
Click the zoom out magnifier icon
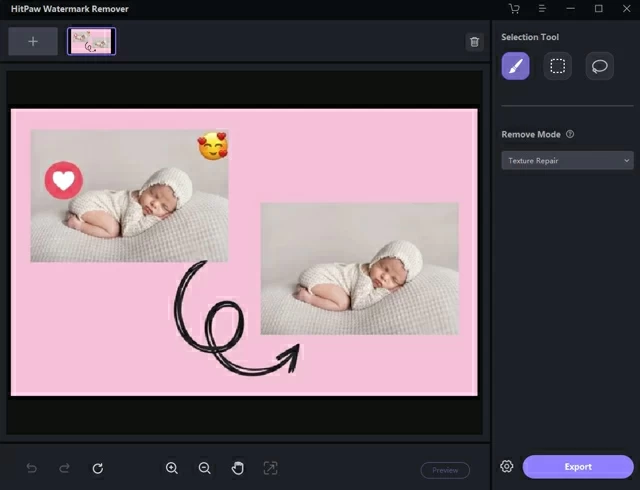pos(205,468)
